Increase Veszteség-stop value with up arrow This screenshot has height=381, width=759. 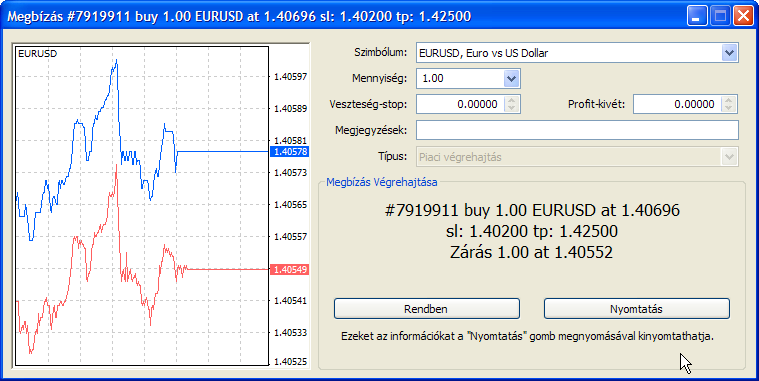(512, 100)
